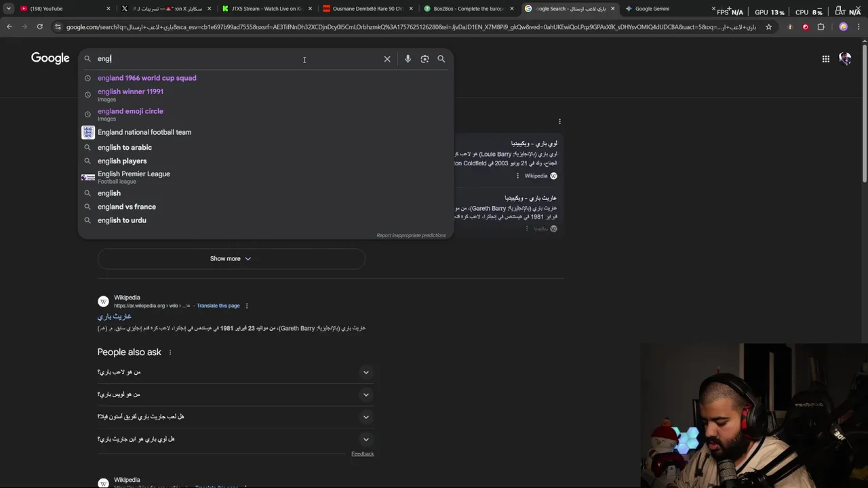Open the Google apps grid

(826, 59)
